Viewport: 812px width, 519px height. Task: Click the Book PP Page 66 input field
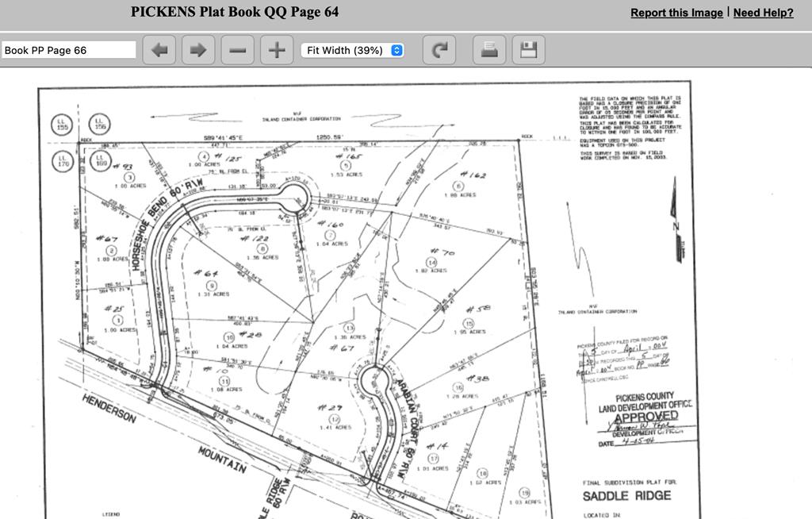[x=68, y=50]
